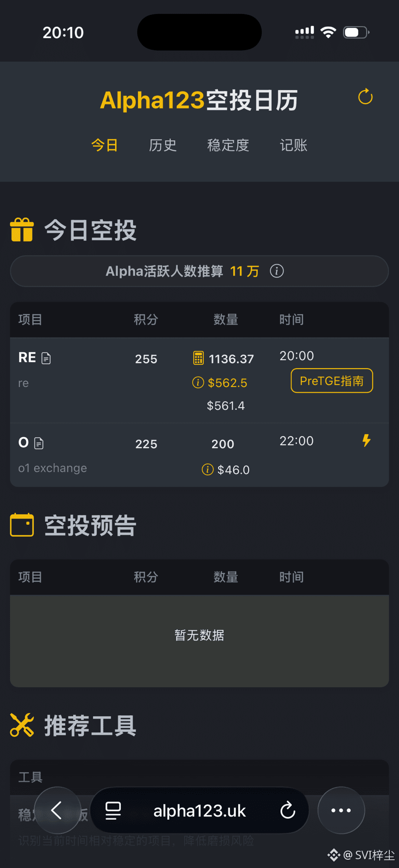399x868 pixels.
Task: Tap the browser back arrow button
Action: coord(57,810)
